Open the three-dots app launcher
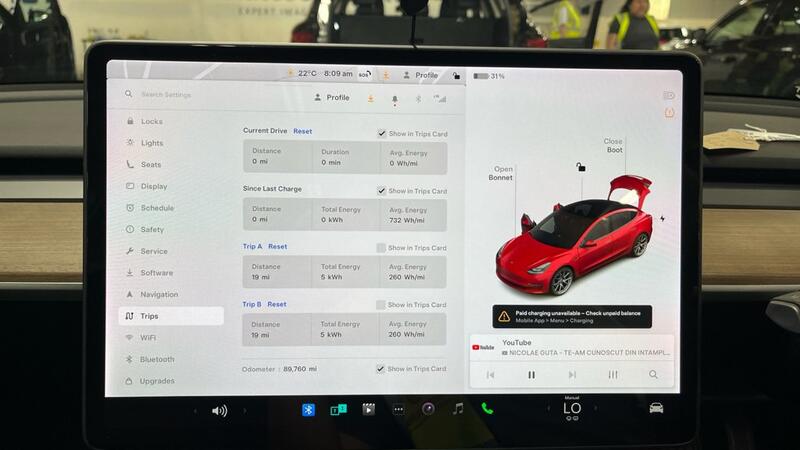 pyautogui.click(x=398, y=409)
